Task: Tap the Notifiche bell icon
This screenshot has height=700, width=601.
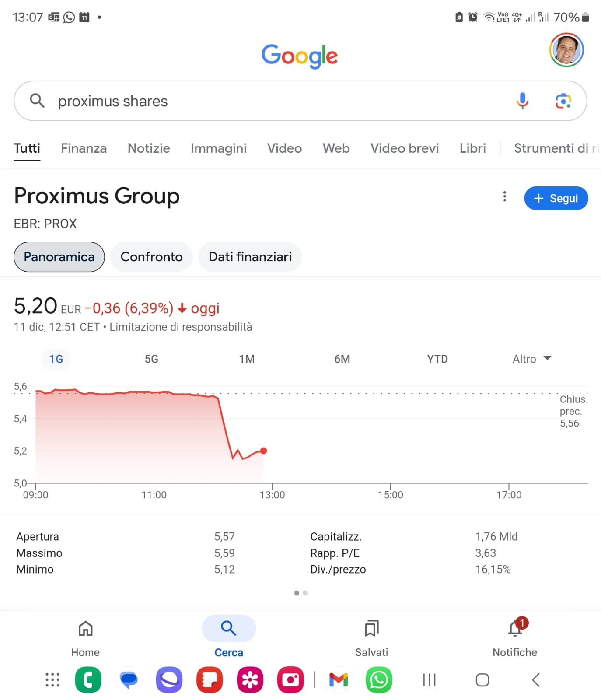Action: (x=515, y=629)
